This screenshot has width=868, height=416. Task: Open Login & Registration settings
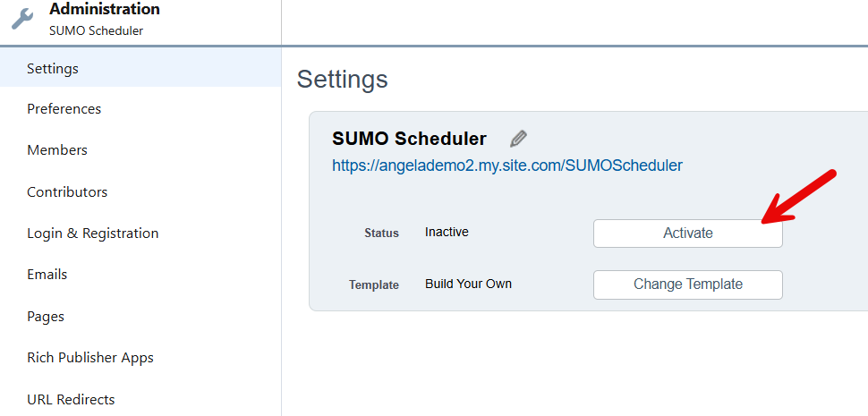pos(92,233)
